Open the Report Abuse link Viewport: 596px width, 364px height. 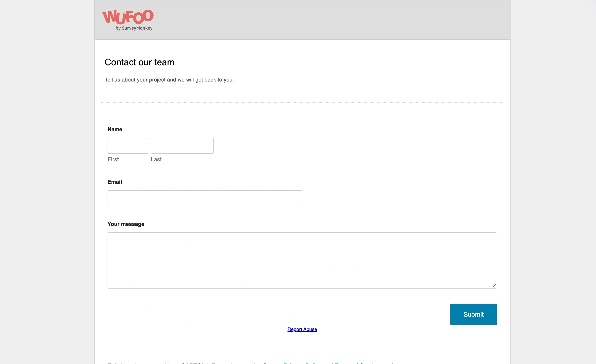coord(302,329)
